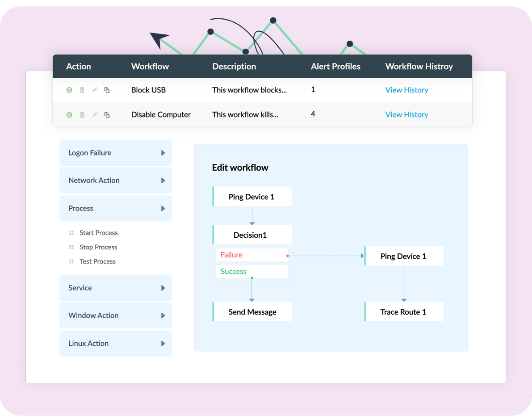
Task: View history of the Disable Computer workflow
Action: 406,114
